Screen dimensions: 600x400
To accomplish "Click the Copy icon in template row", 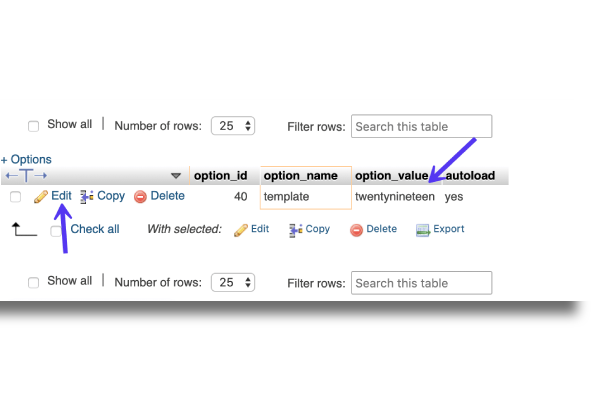I will point(87,197).
